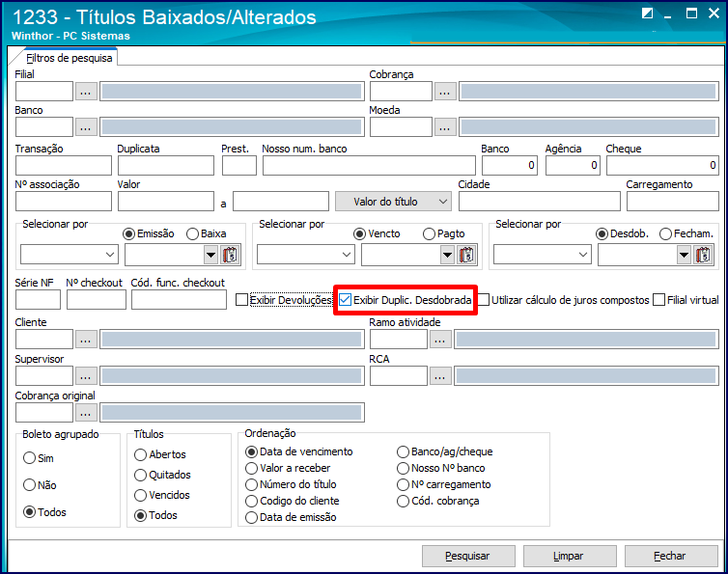
Task: Focus the Cheque number field
Action: [x=662, y=166]
